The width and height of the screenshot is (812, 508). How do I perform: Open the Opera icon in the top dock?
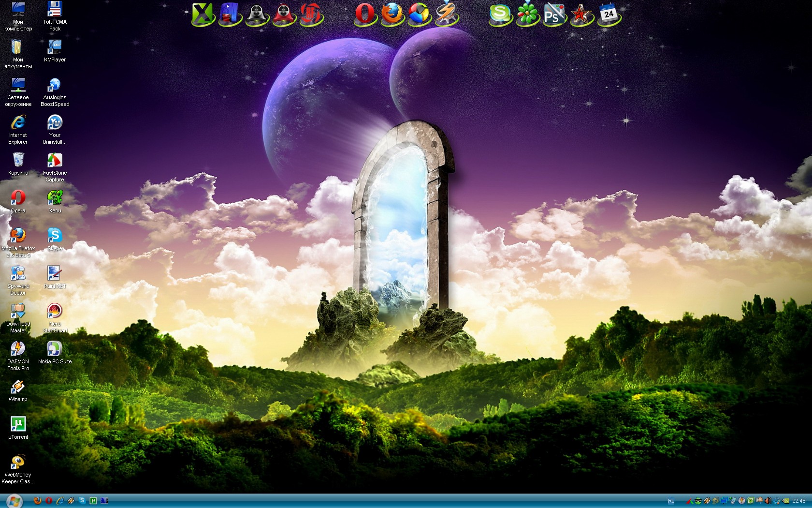(x=366, y=14)
